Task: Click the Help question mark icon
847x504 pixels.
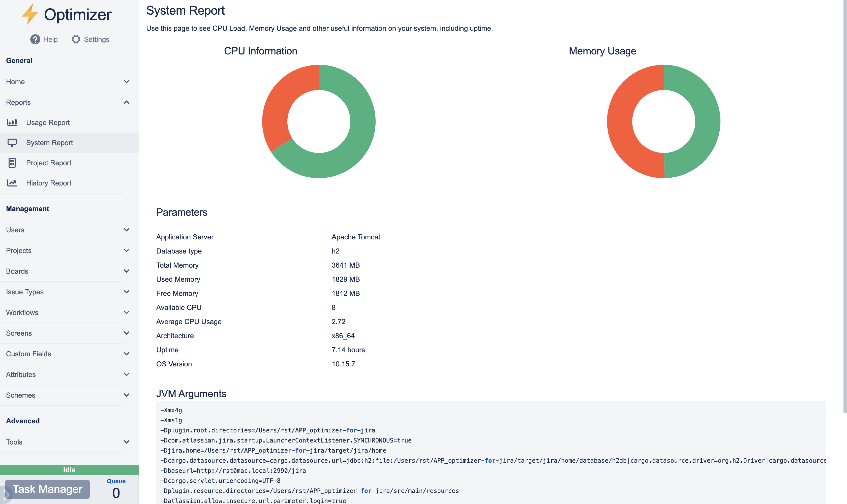Action: 35,39
